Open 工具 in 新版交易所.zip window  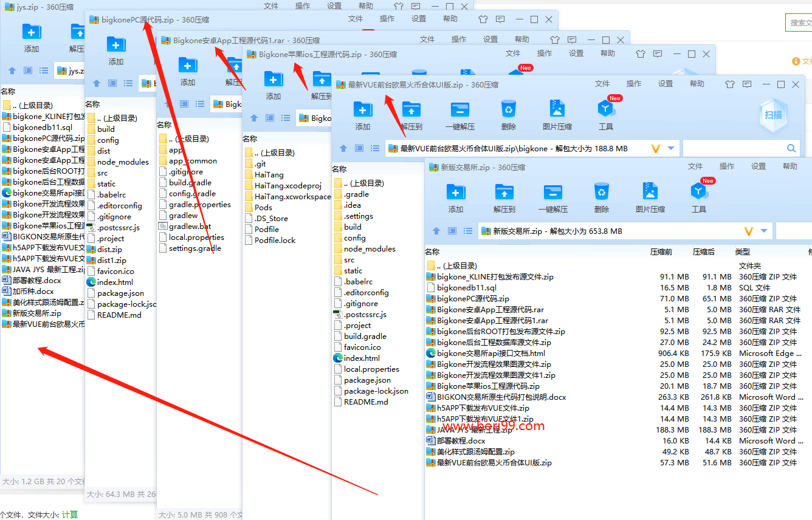pos(699,192)
